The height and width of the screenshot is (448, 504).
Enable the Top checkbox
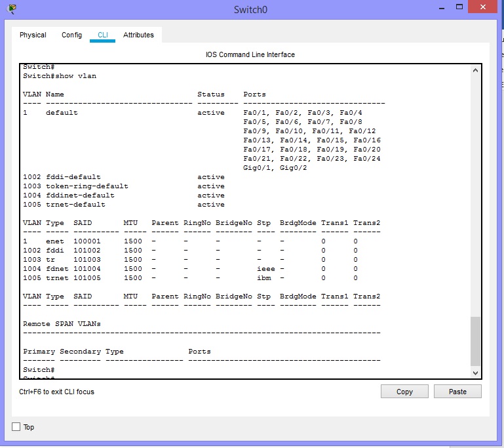coord(16,427)
